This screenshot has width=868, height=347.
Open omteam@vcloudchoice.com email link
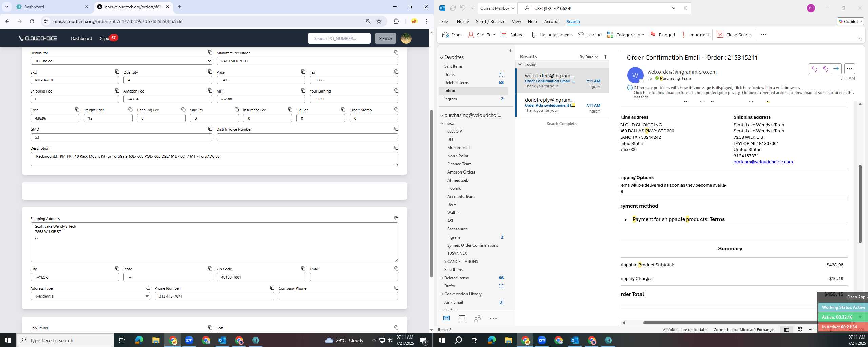[x=763, y=162]
